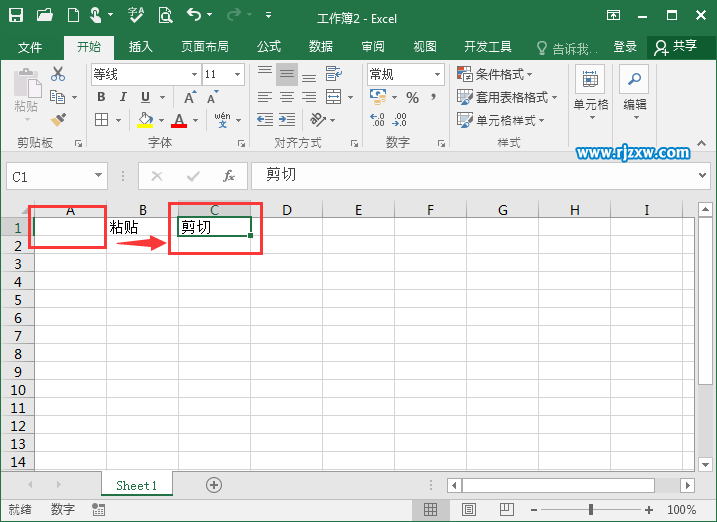Click the Undo arrow icon
This screenshot has width=717, height=522.
(194, 15)
